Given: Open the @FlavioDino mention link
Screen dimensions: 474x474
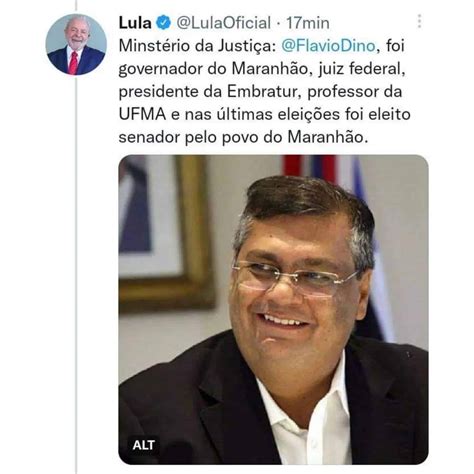Looking at the screenshot, I should pyautogui.click(x=329, y=45).
